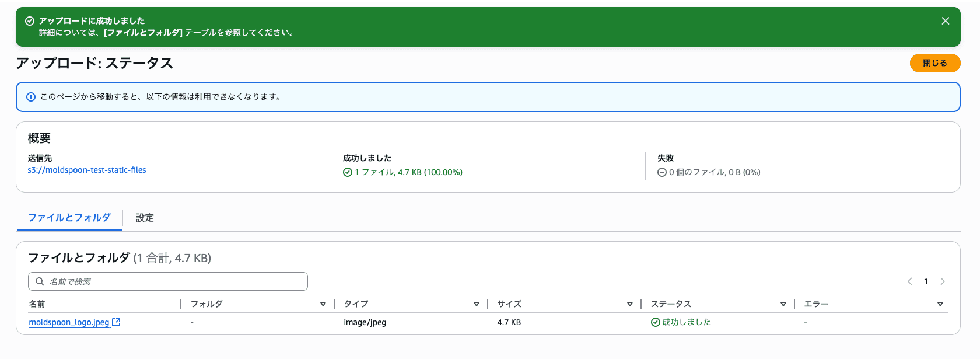Sort by the エラー column arrow
Screen dimensions: 980x359
(x=940, y=304)
